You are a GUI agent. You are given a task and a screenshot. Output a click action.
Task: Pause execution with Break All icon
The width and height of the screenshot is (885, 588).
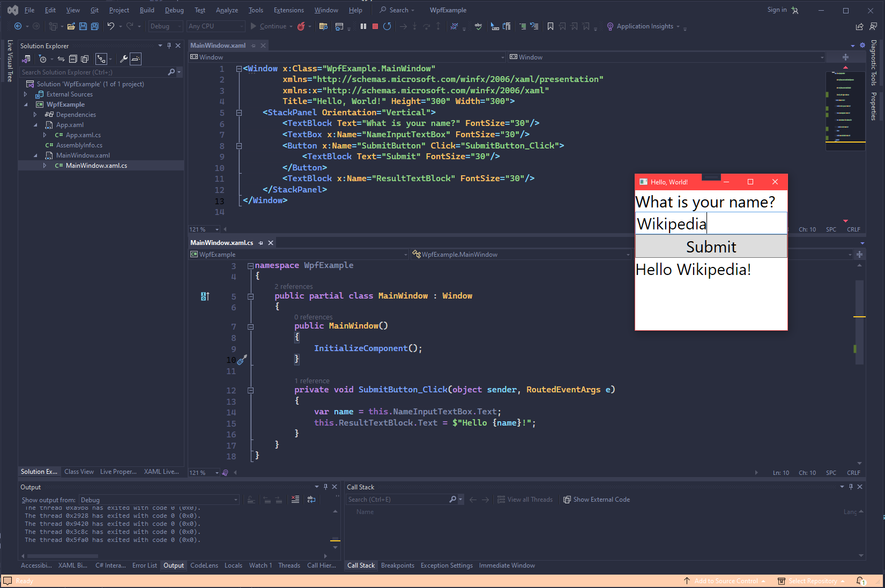(363, 26)
